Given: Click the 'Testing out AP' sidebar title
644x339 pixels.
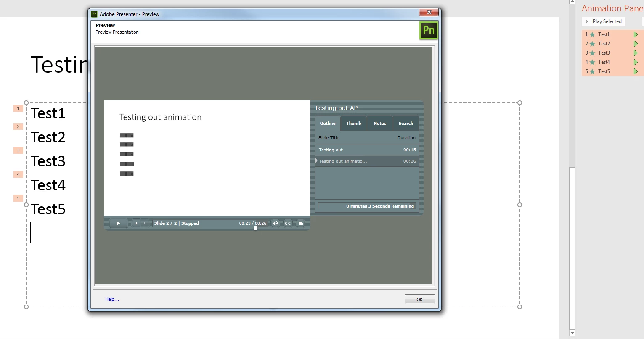Looking at the screenshot, I should 336,108.
